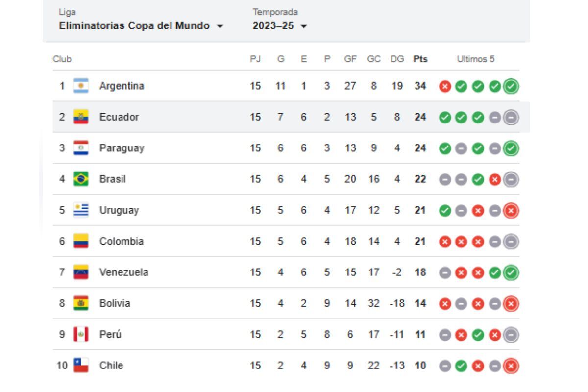Select the highlighted Ecuador row
Viewport: 588px width, 392px height.
tap(196, 117)
